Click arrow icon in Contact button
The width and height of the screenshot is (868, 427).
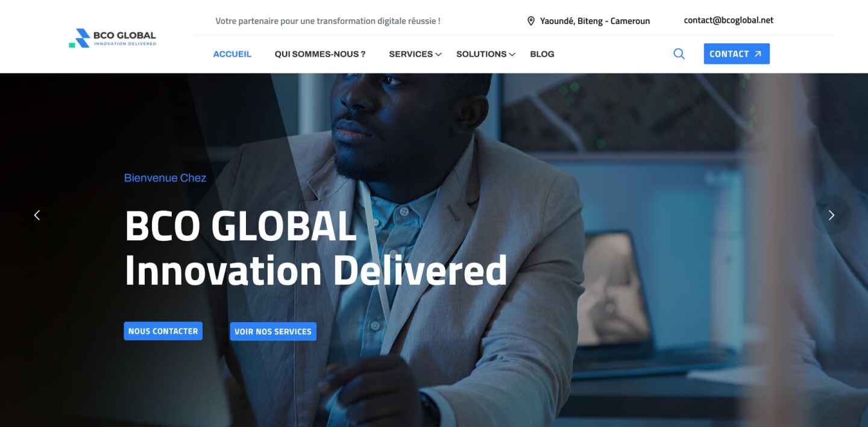click(758, 54)
